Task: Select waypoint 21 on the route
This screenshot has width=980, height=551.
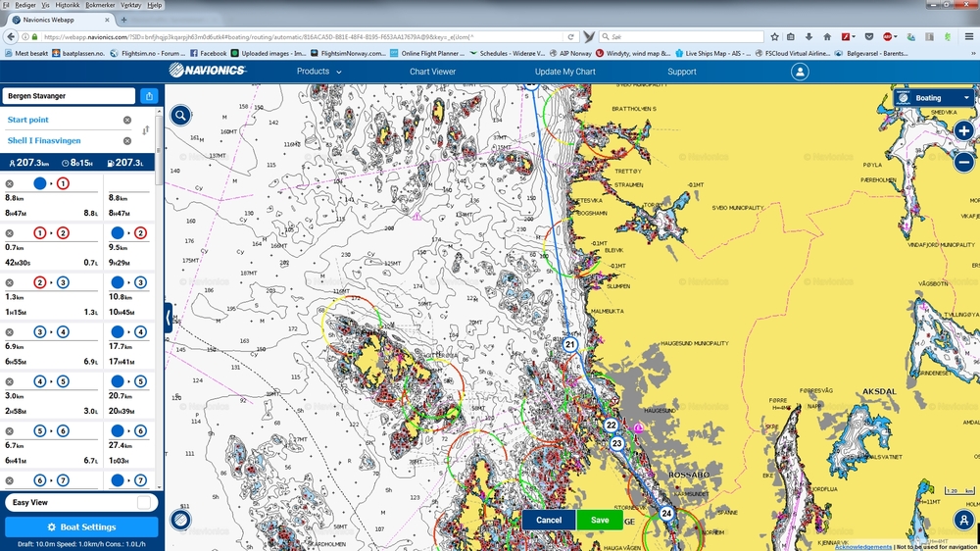Action: (x=569, y=344)
